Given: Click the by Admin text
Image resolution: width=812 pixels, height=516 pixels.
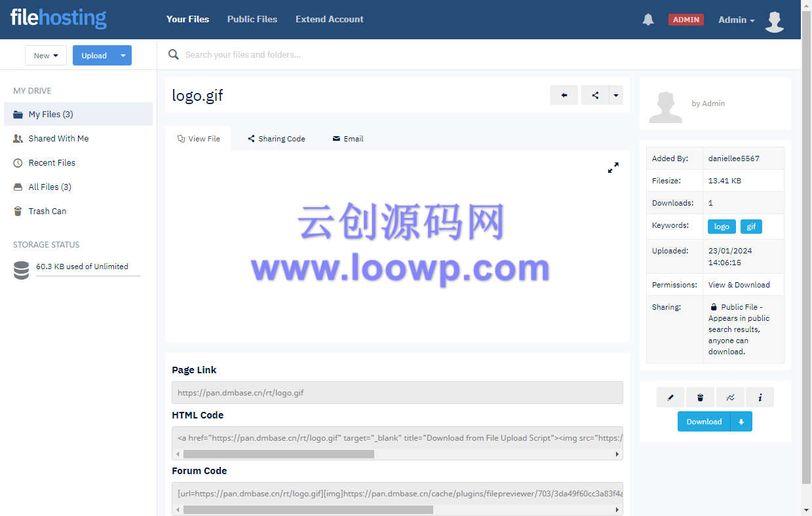Looking at the screenshot, I should 708,103.
